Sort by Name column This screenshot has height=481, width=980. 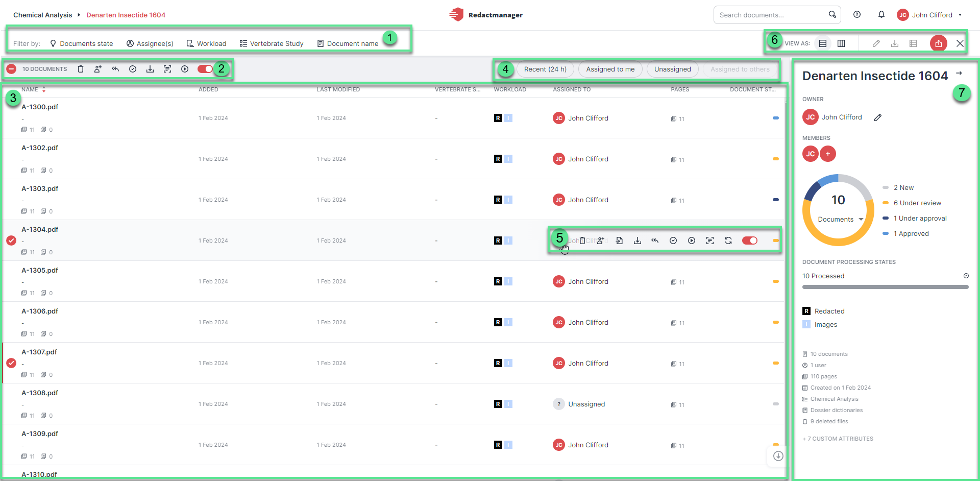point(33,89)
